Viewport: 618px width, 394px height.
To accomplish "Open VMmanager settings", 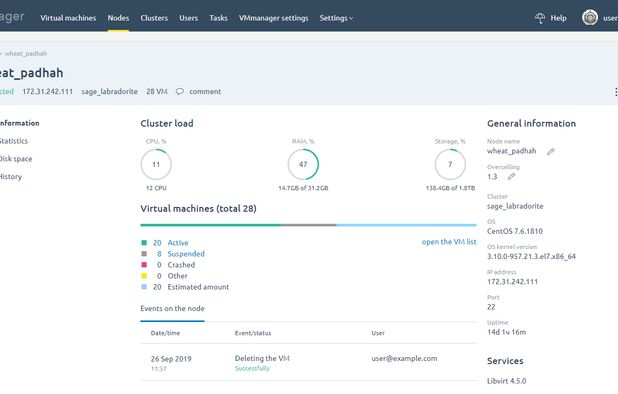I will (274, 18).
